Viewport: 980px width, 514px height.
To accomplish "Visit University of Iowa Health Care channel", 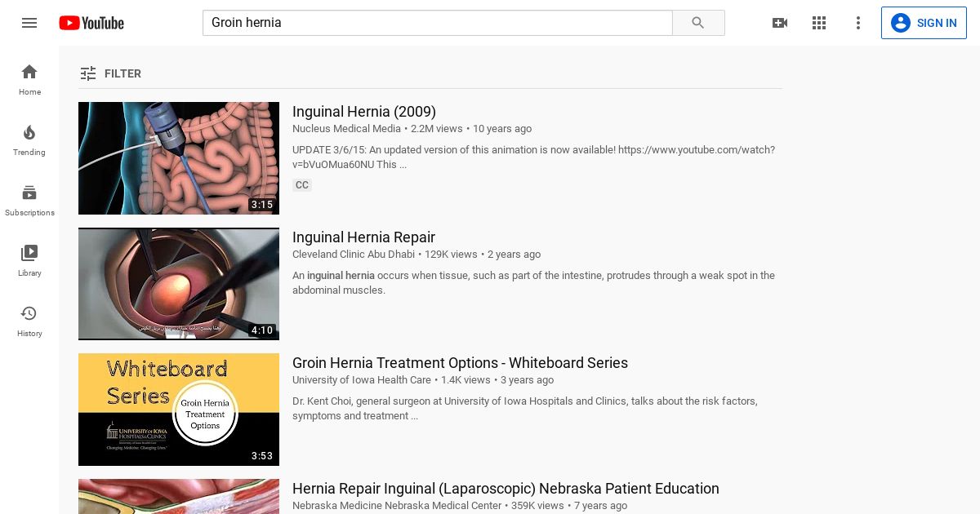I will click(x=362, y=380).
